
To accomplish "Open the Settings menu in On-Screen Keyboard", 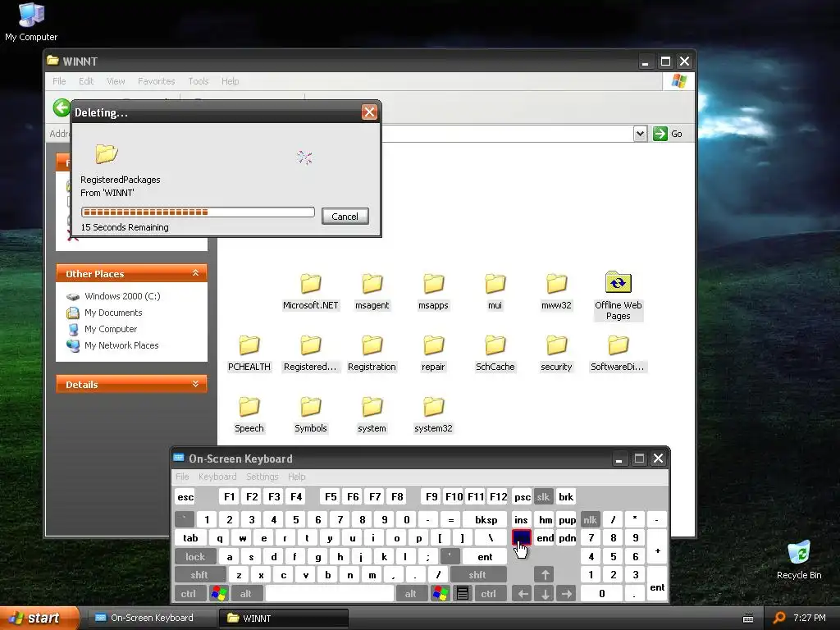I will point(262,477).
